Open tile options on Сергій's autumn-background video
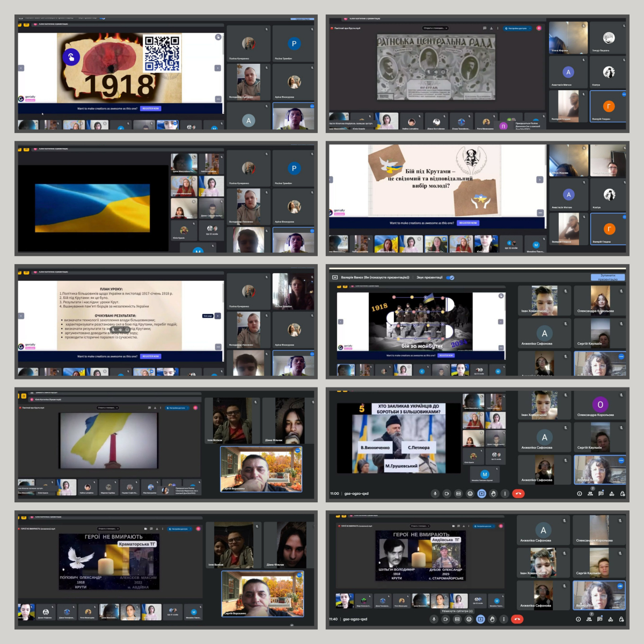 (297, 451)
